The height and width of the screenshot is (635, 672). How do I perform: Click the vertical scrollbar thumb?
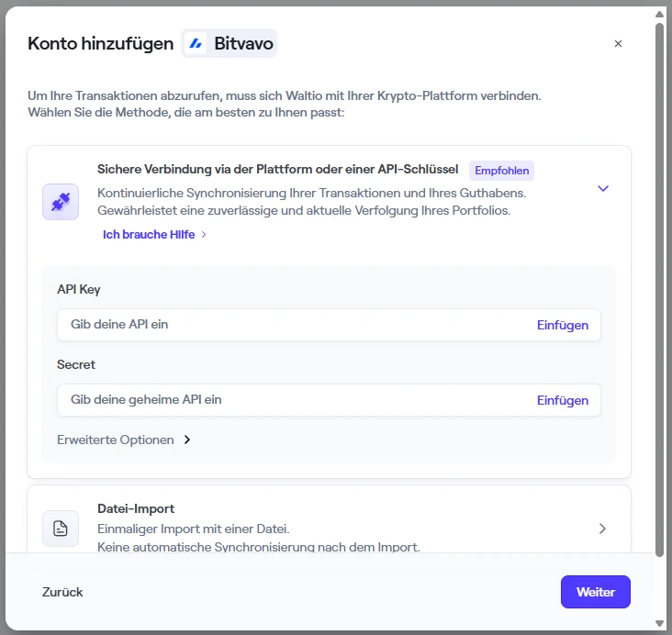pos(659,290)
